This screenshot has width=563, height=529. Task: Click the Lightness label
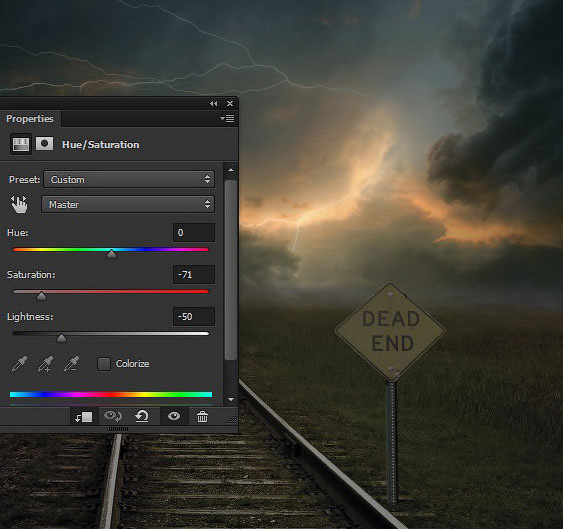(x=30, y=317)
